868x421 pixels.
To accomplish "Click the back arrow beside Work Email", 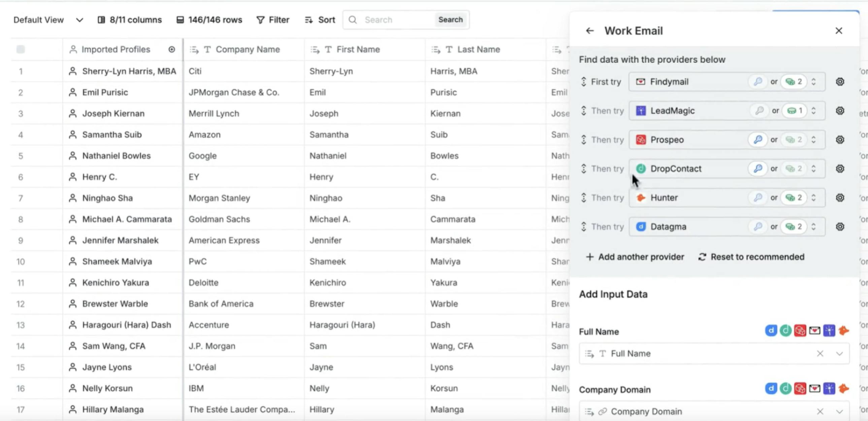I will pyautogui.click(x=589, y=31).
